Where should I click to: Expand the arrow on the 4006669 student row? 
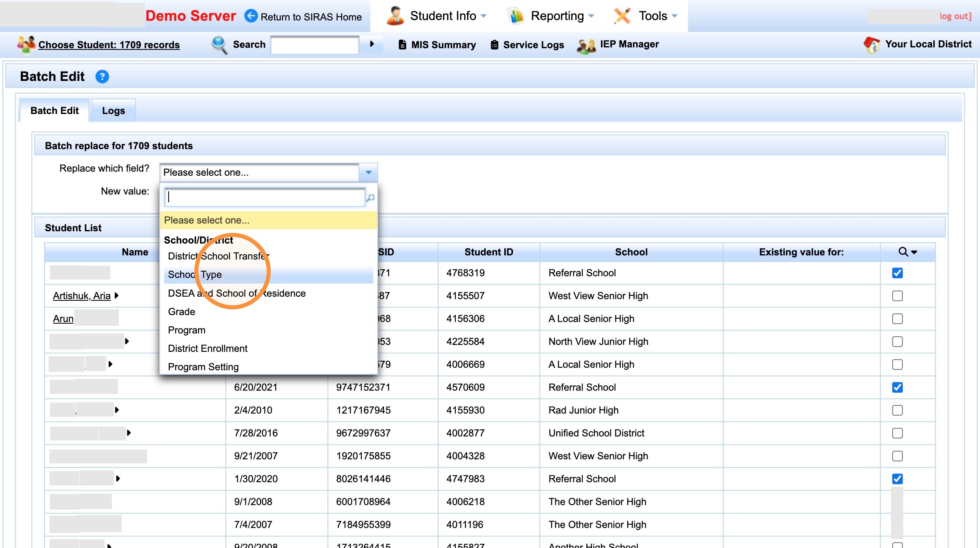[110, 364]
